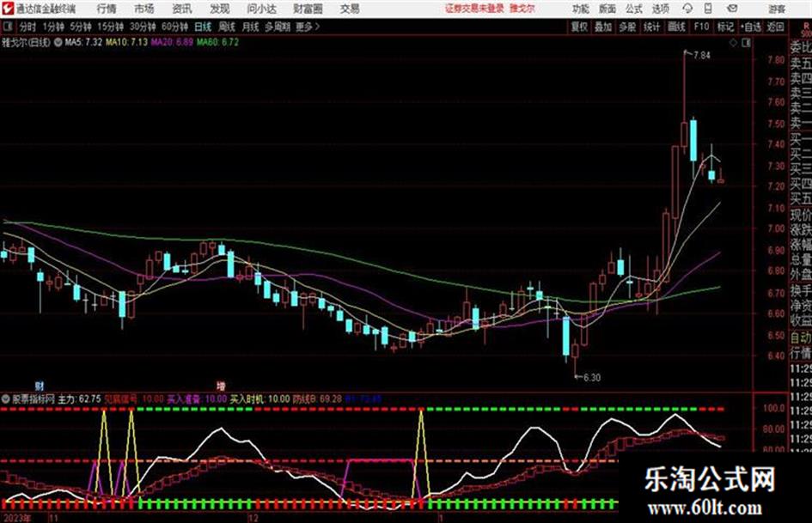Open the 版面 menu

[x=607, y=9]
